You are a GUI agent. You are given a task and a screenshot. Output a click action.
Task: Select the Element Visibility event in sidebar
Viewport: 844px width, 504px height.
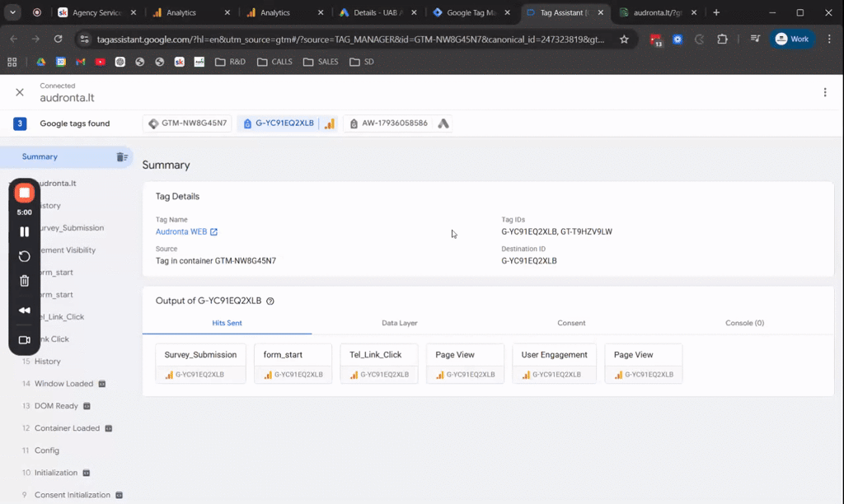[x=68, y=250]
